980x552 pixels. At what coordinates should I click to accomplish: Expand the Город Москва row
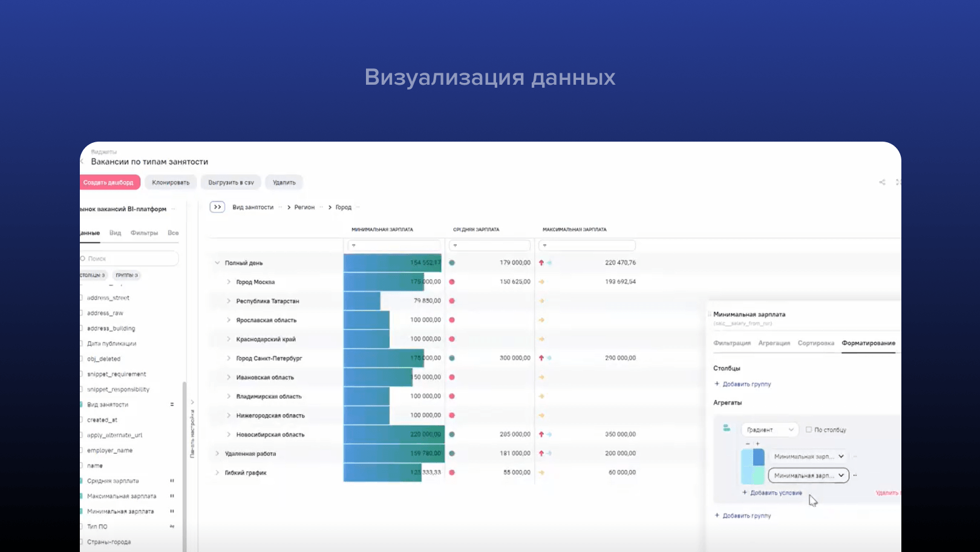point(229,282)
